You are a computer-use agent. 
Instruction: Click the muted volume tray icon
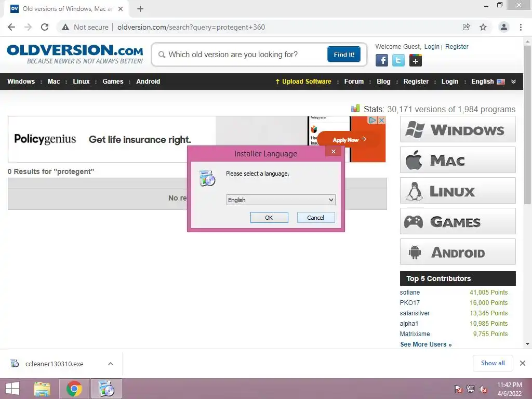pyautogui.click(x=483, y=389)
